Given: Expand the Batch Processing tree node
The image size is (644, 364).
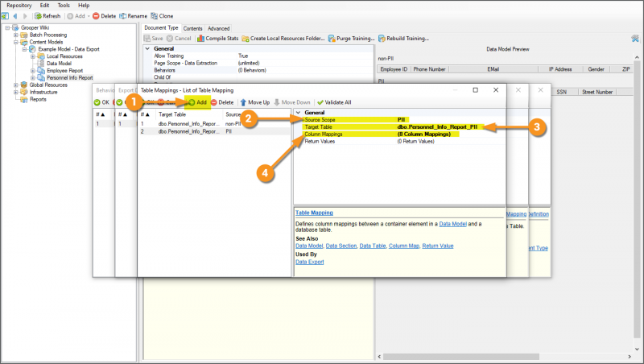Looking at the screenshot, I should pos(16,35).
